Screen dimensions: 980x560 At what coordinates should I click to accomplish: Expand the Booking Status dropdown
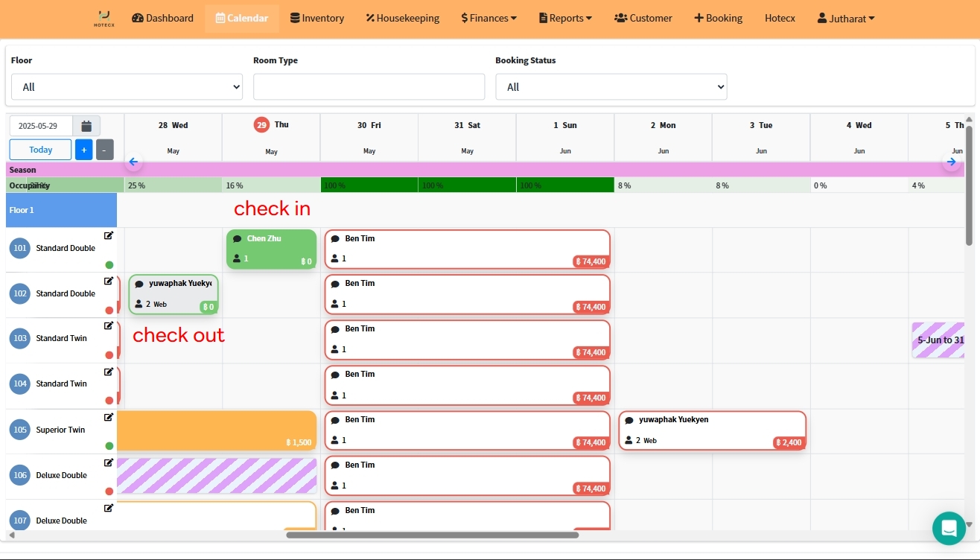tap(611, 86)
